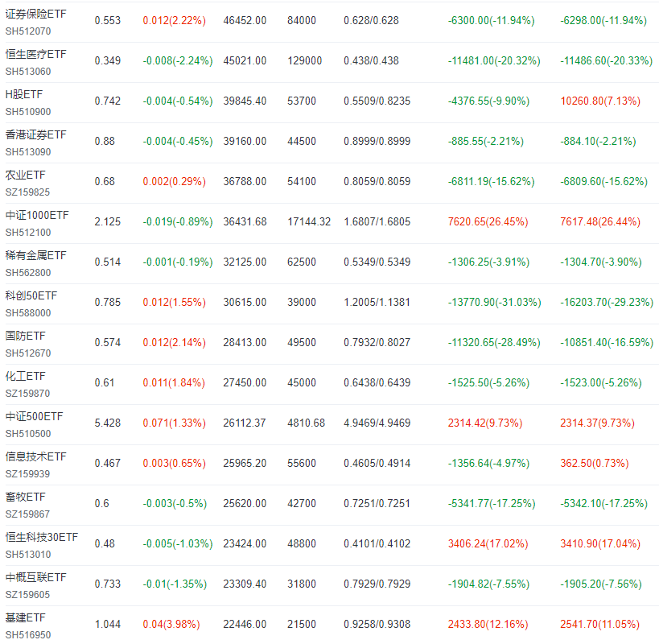The width and height of the screenshot is (659, 644).
Task: Click stock code SH516950
Action: (28, 635)
